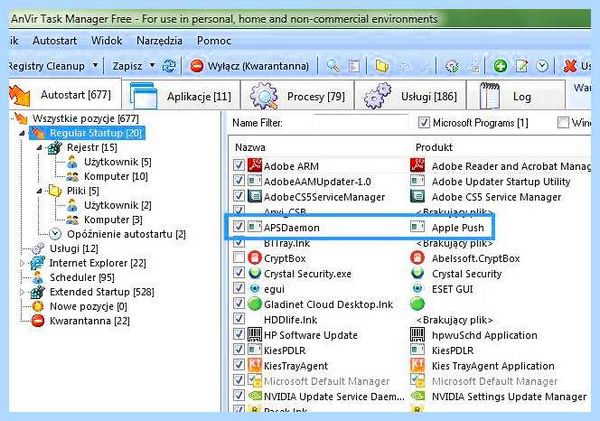Click the refresh icon next to Zapisz

coord(168,66)
